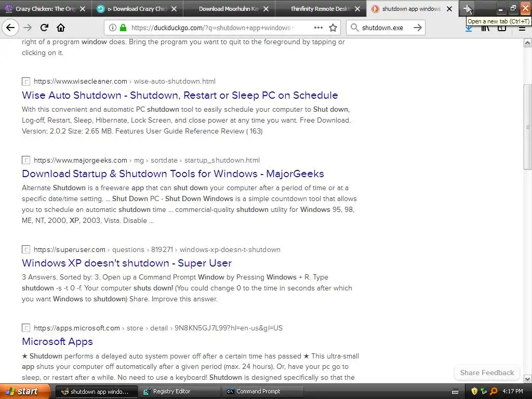The height and width of the screenshot is (399, 532).
Task: Click the apps.microsoft favicon placeholder
Action: pos(26,328)
